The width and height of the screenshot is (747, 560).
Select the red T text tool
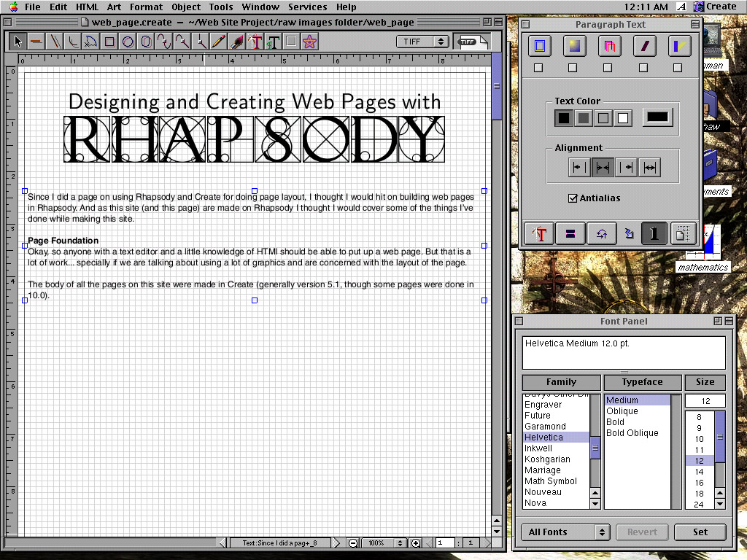255,42
